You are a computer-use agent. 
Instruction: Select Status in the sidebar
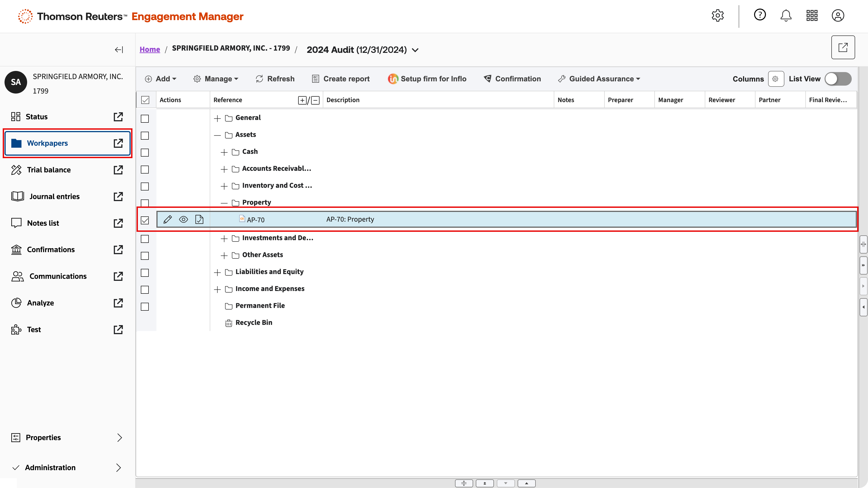point(37,117)
